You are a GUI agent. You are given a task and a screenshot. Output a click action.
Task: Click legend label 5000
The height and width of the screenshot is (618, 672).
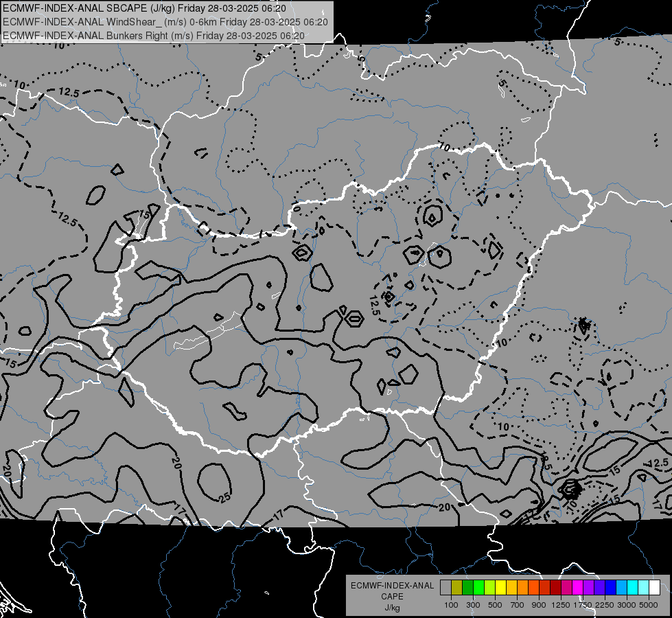pyautogui.click(x=649, y=605)
